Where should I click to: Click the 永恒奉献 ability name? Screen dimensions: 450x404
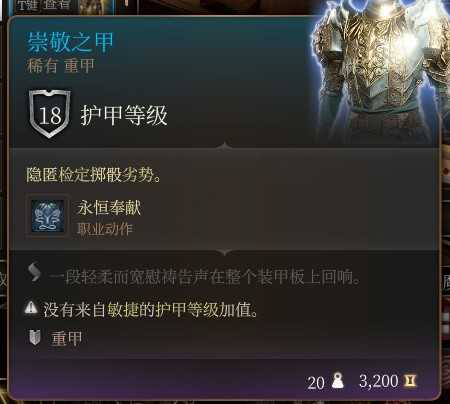coord(109,208)
